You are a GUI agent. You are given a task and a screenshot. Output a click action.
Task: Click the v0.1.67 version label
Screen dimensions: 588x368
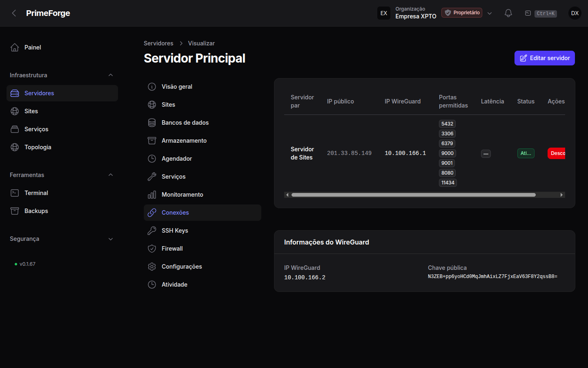pyautogui.click(x=27, y=264)
